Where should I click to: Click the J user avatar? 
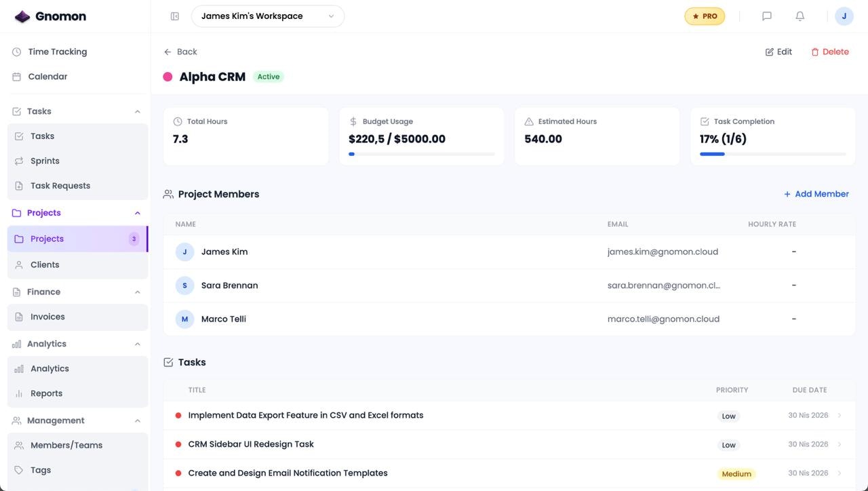[x=844, y=16]
